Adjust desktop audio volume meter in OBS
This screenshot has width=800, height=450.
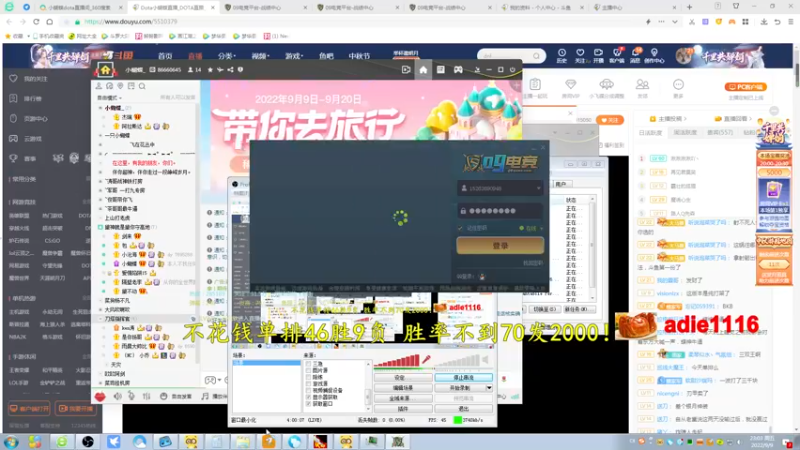click(x=456, y=361)
